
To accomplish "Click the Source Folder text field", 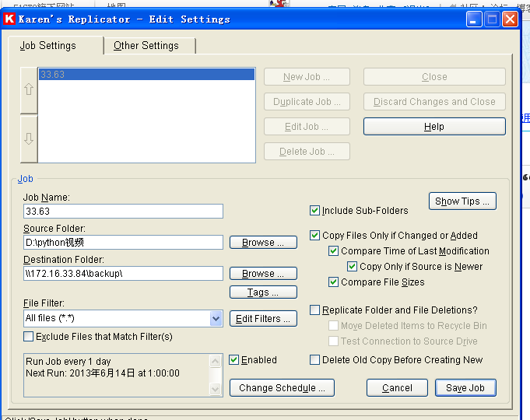I will 123,242.
